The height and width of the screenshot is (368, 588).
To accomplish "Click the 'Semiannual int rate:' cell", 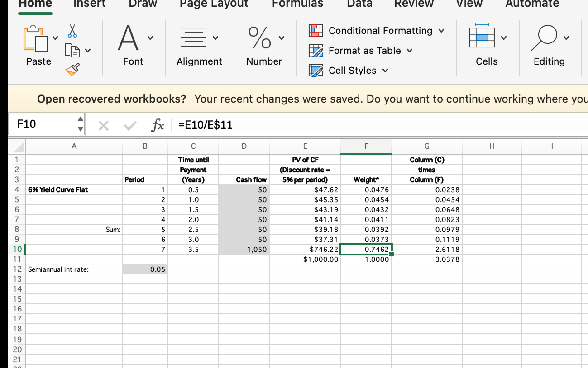I will pyautogui.click(x=74, y=269).
